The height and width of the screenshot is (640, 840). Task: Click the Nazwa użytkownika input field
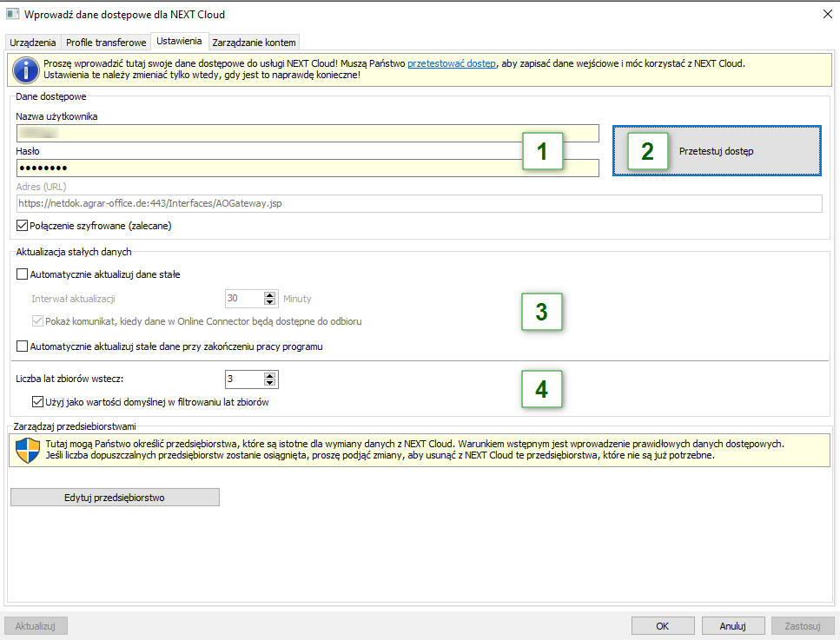click(308, 133)
